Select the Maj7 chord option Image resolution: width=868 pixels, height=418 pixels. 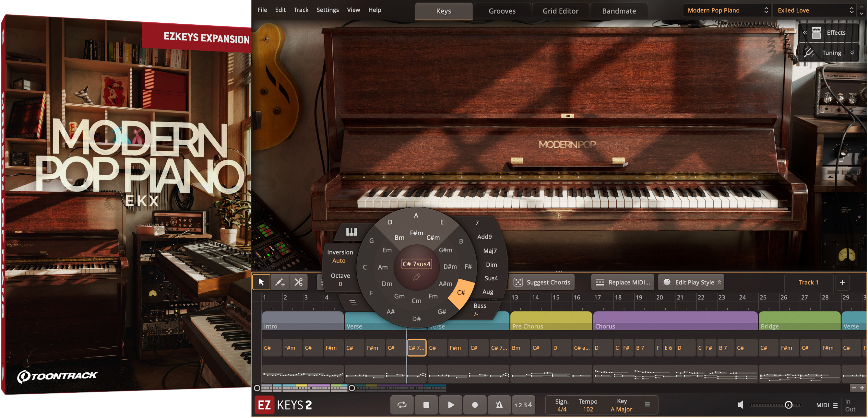coord(490,251)
